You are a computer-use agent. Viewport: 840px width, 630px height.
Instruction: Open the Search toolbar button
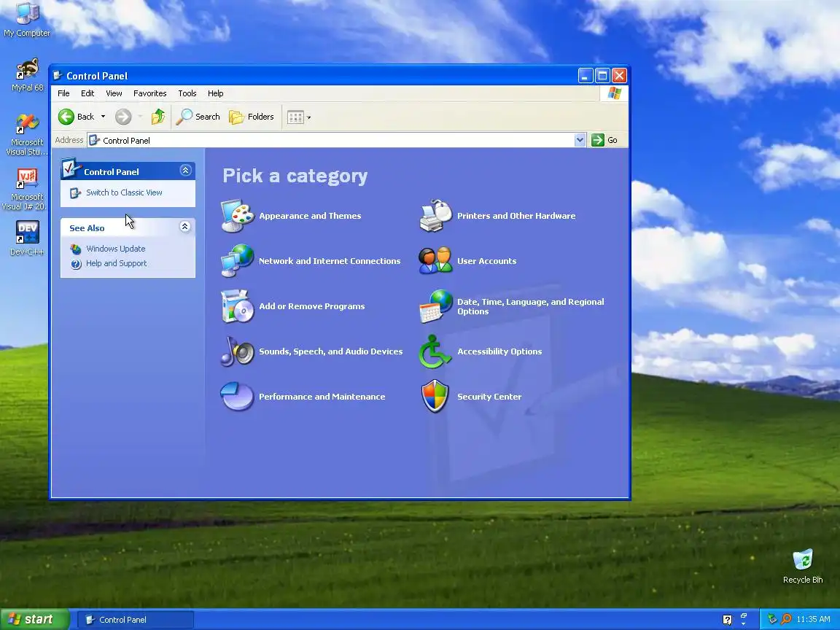pos(198,116)
